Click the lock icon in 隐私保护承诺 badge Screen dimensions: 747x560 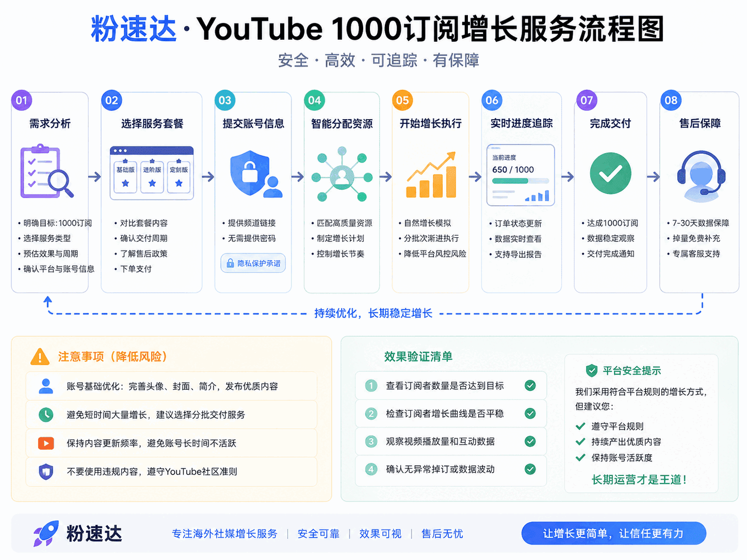coord(230,263)
